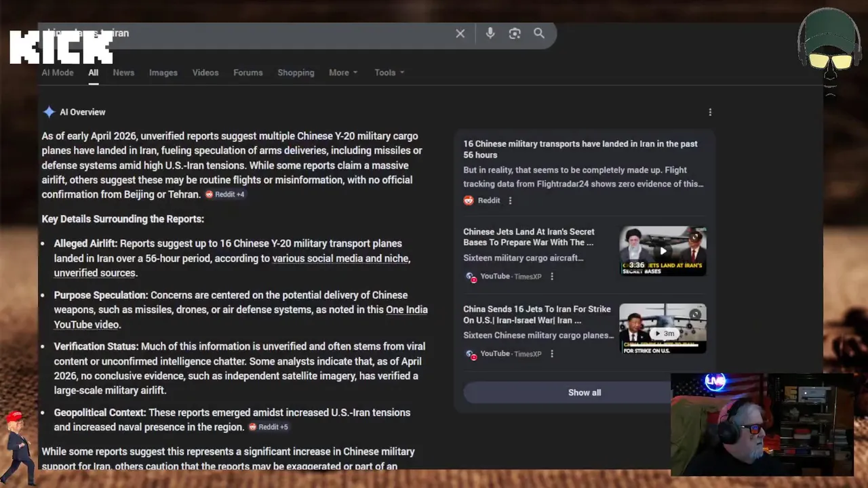Open 'Chinese Jets Land At Iran's Secret Bases' result
The width and height of the screenshot is (868, 488).
pos(529,237)
